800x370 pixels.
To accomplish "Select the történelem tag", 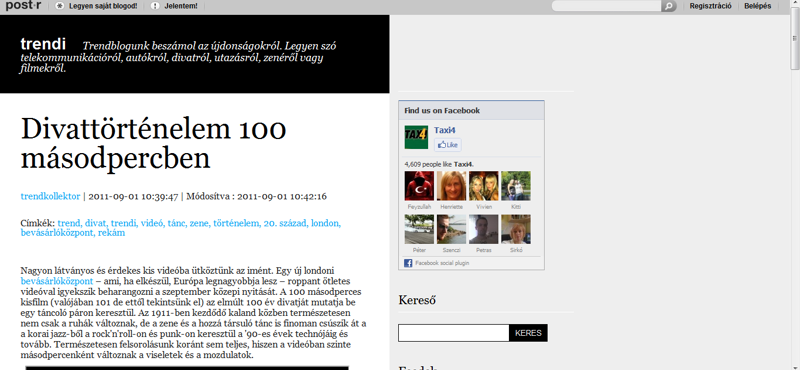I will [237, 223].
